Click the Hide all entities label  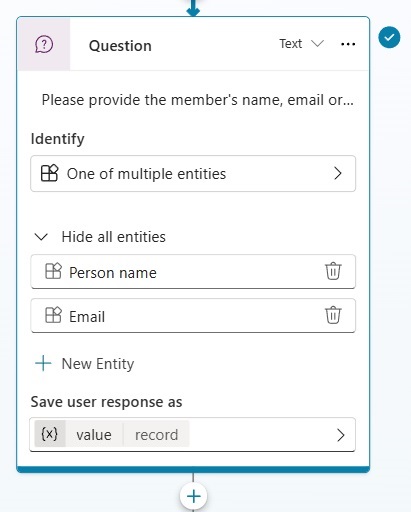(x=113, y=237)
